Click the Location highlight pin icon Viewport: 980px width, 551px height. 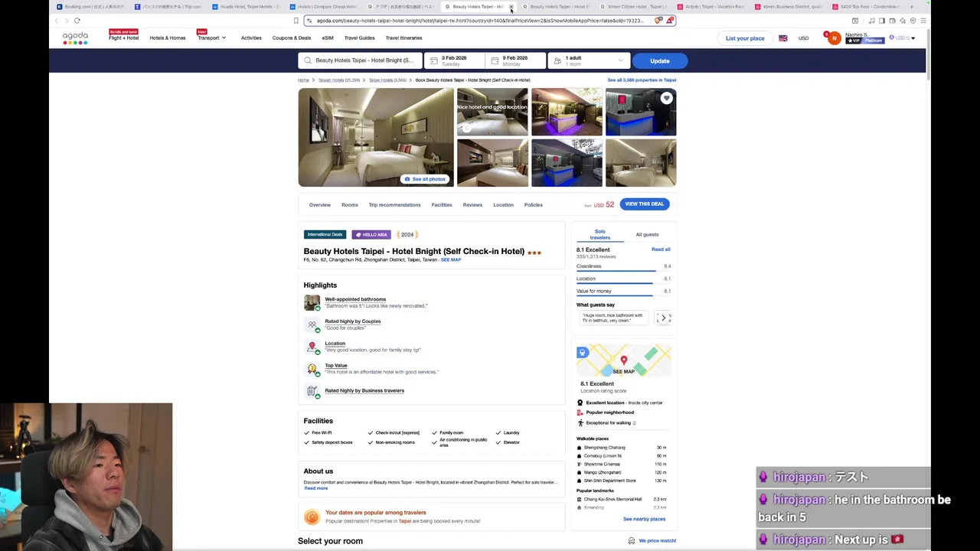tap(312, 347)
